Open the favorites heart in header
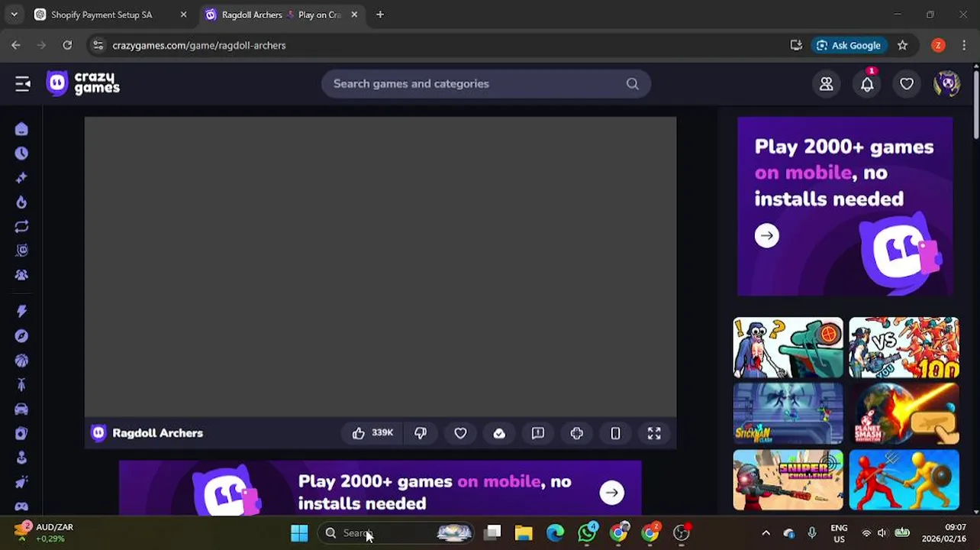980x550 pixels. coord(907,84)
